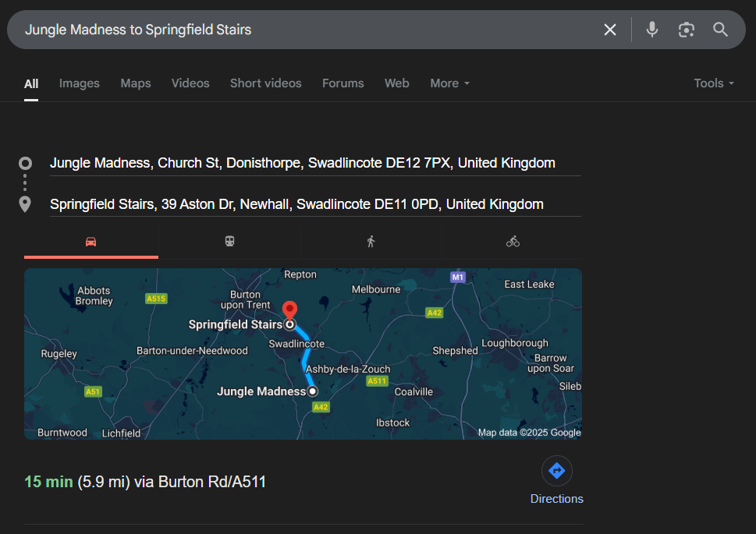Click the A51 road shield on map
This screenshot has height=534, width=756.
click(x=93, y=392)
